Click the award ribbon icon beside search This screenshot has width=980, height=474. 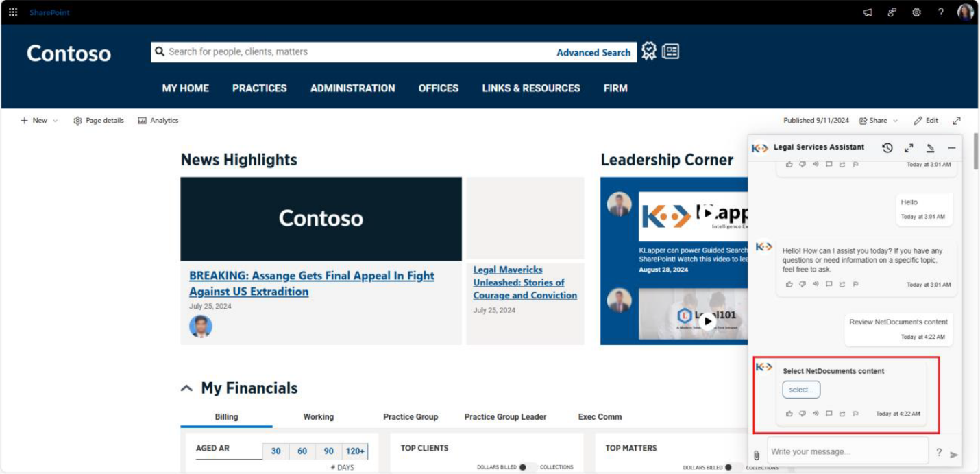pos(649,51)
